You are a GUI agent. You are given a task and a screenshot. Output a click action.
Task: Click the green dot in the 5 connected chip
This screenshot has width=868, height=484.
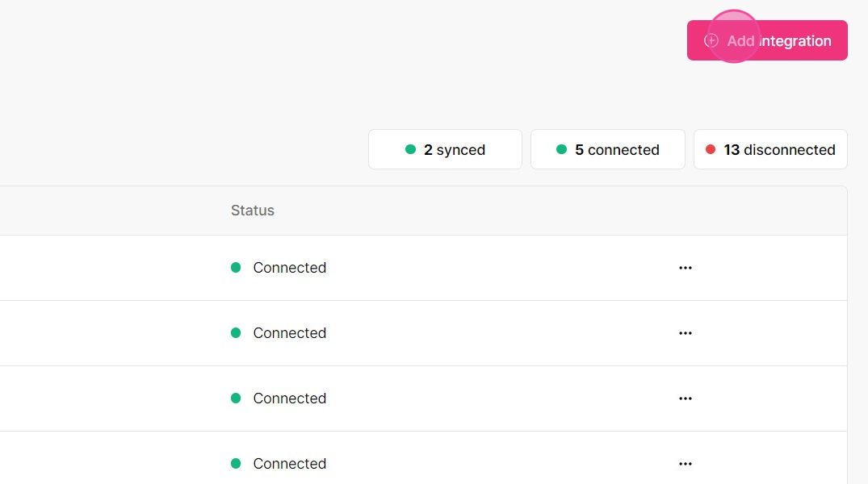click(561, 149)
